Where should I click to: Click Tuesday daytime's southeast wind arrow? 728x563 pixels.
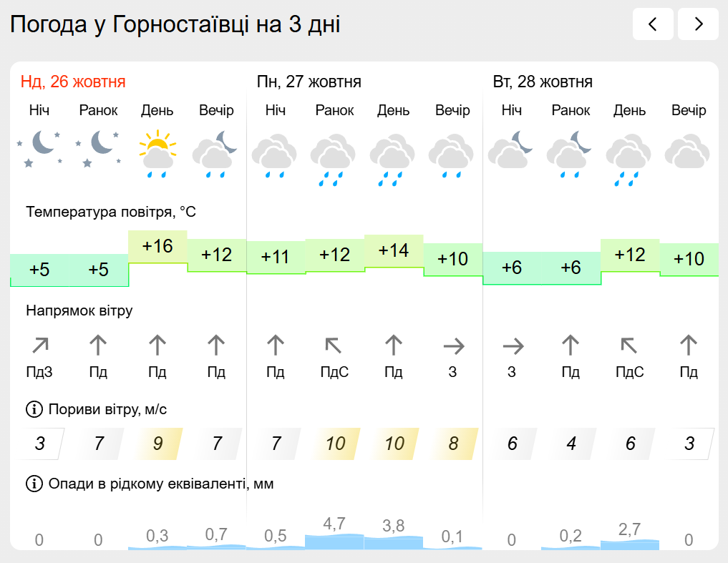pyautogui.click(x=629, y=347)
